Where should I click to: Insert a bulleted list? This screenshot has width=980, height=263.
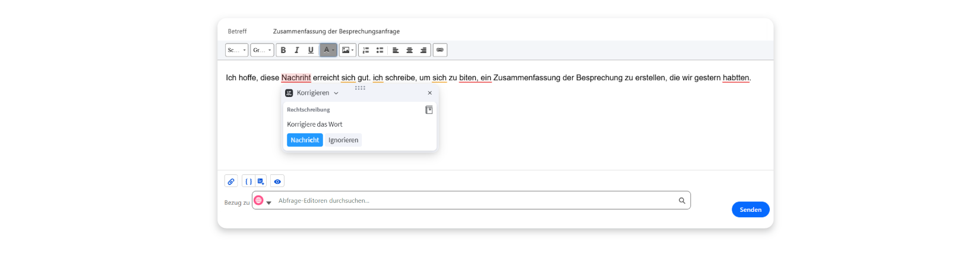(380, 50)
